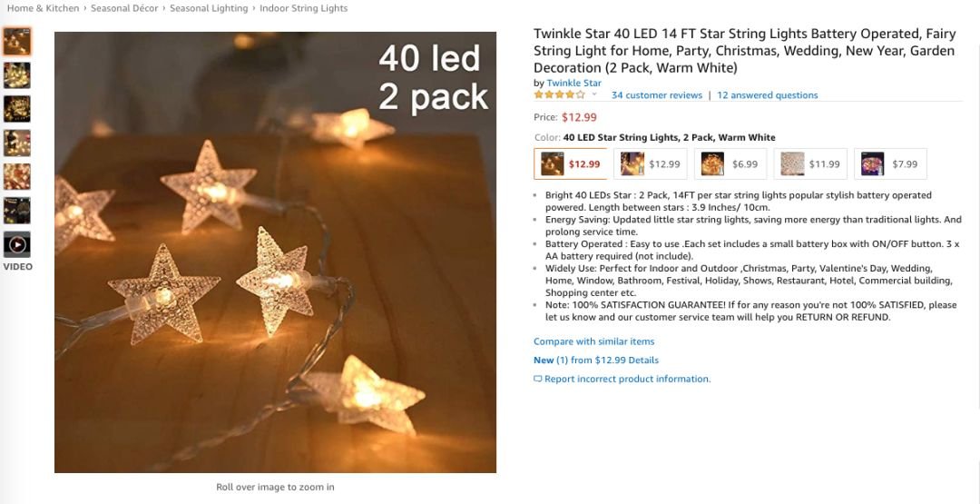Select the sixth product image thumbnail
Screen dimensions: 980x504
point(17,211)
